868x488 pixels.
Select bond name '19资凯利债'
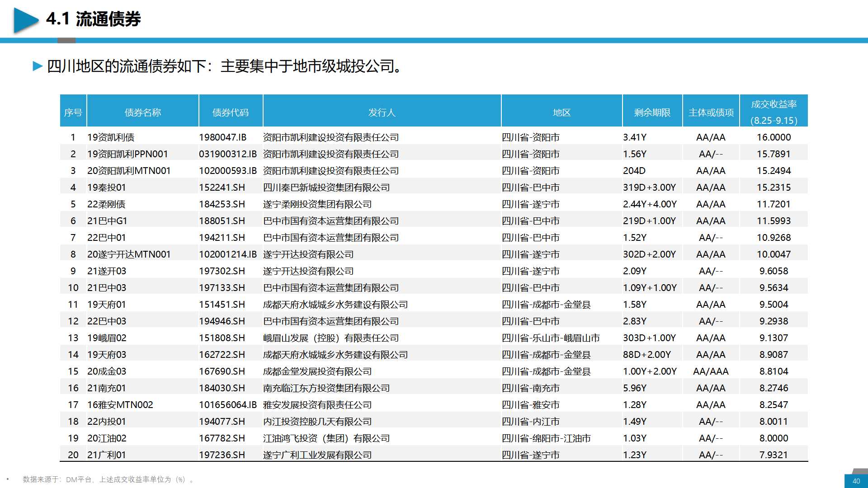pyautogui.click(x=111, y=137)
